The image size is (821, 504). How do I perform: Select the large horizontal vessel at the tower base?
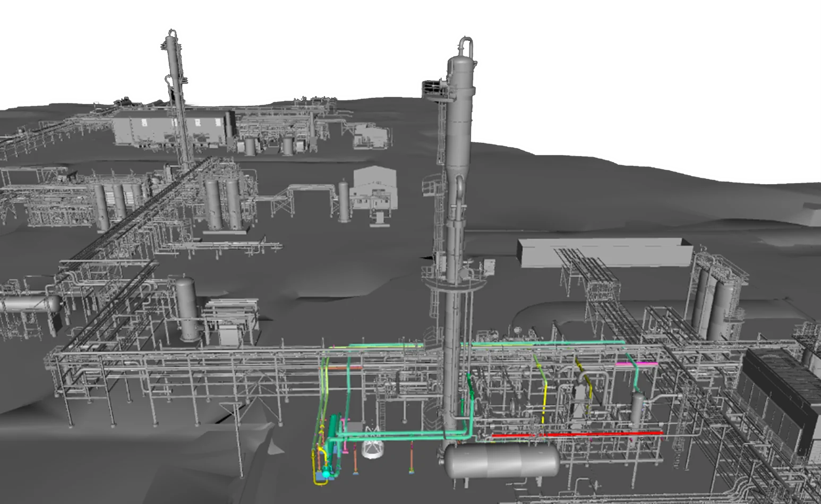(x=502, y=460)
